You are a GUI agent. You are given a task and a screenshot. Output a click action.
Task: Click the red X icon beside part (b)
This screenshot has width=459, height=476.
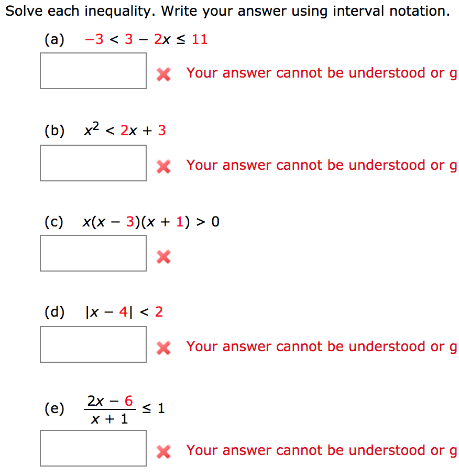coord(163,165)
